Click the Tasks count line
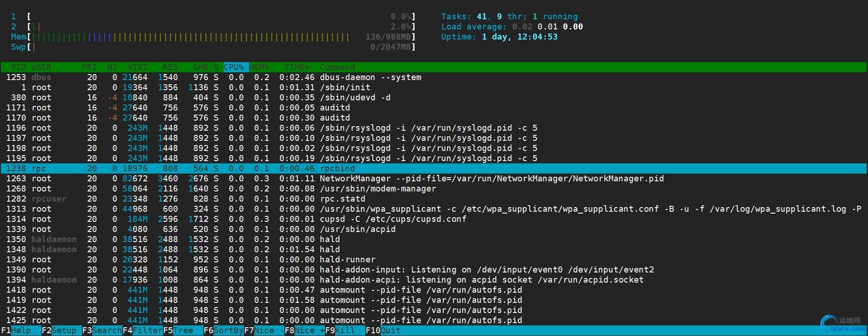The height and width of the screenshot is (336, 868). 509,17
